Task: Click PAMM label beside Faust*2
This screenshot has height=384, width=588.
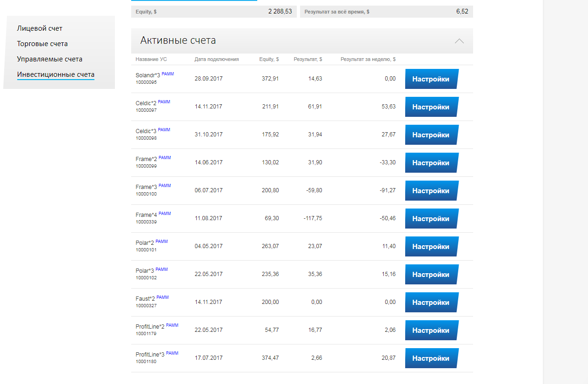Action: click(162, 297)
